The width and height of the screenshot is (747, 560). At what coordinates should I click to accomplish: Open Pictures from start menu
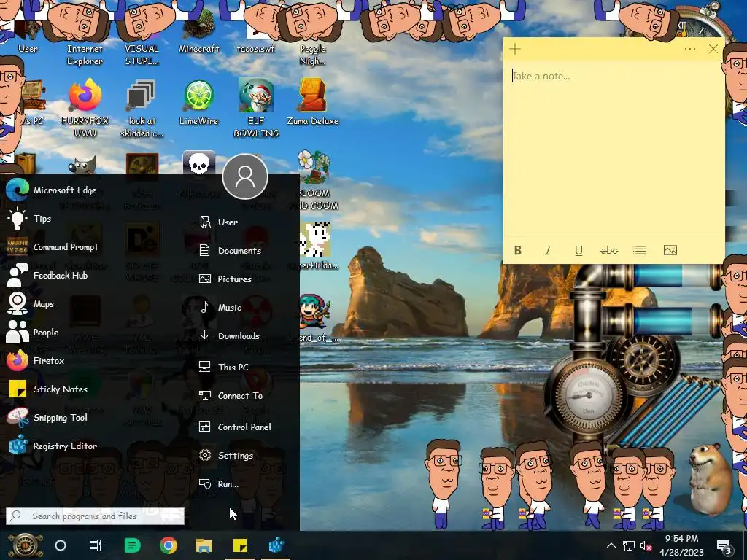pyautogui.click(x=225, y=279)
